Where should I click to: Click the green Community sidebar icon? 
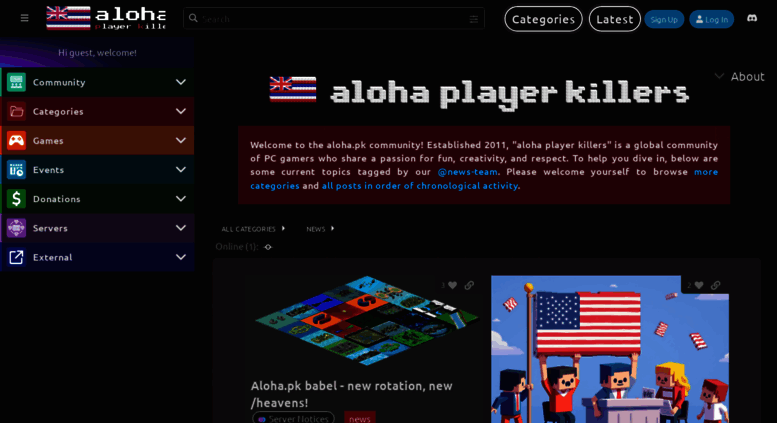point(16,82)
